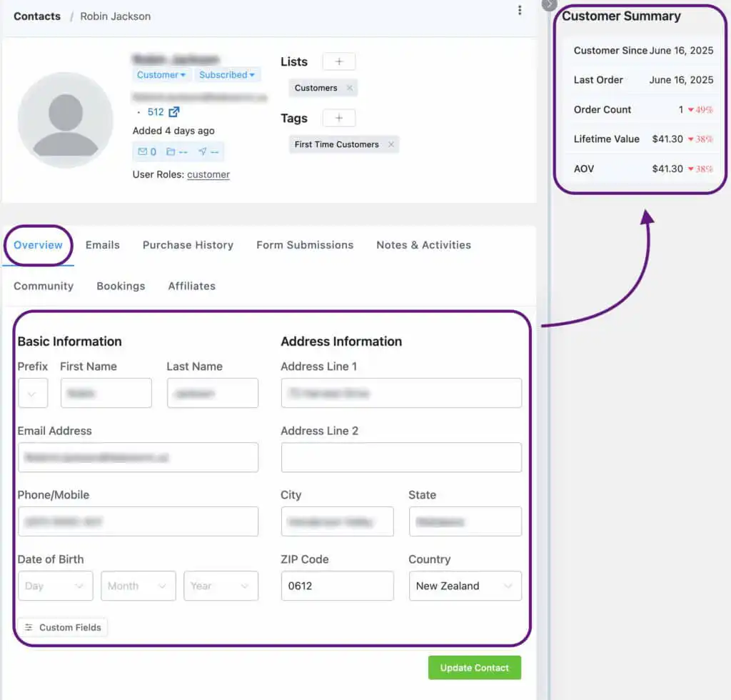The width and height of the screenshot is (731, 700).
Task: Focus the Address Line 1 field
Action: click(401, 393)
